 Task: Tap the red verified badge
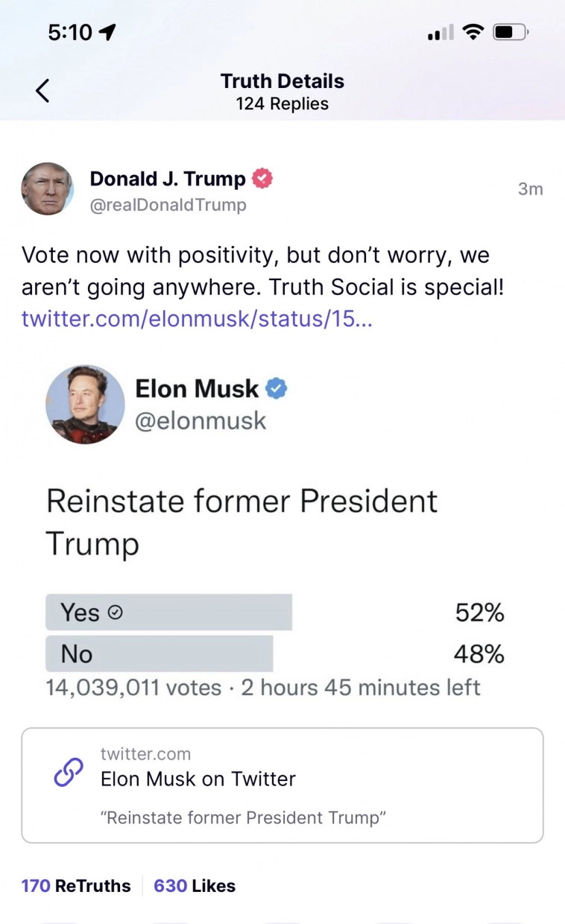[x=262, y=179]
